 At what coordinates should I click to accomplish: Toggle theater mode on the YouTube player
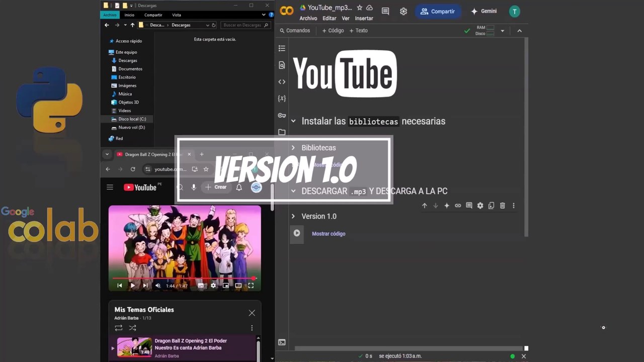(238, 286)
